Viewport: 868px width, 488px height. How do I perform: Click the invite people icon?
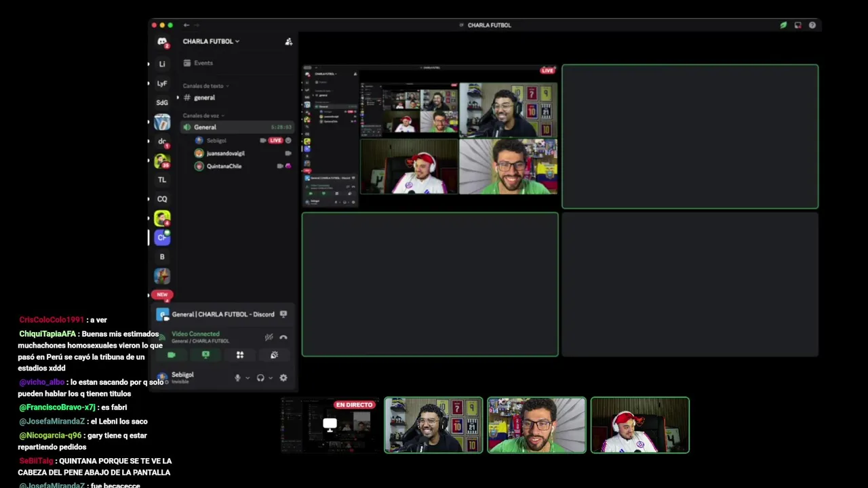click(x=288, y=41)
